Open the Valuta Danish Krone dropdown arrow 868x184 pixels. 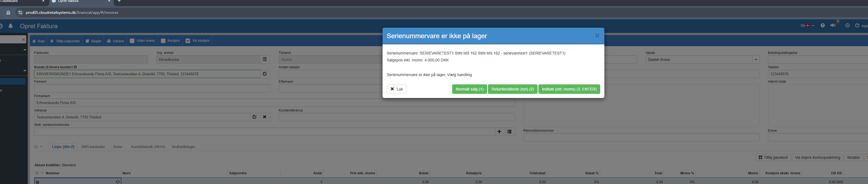tap(756, 59)
